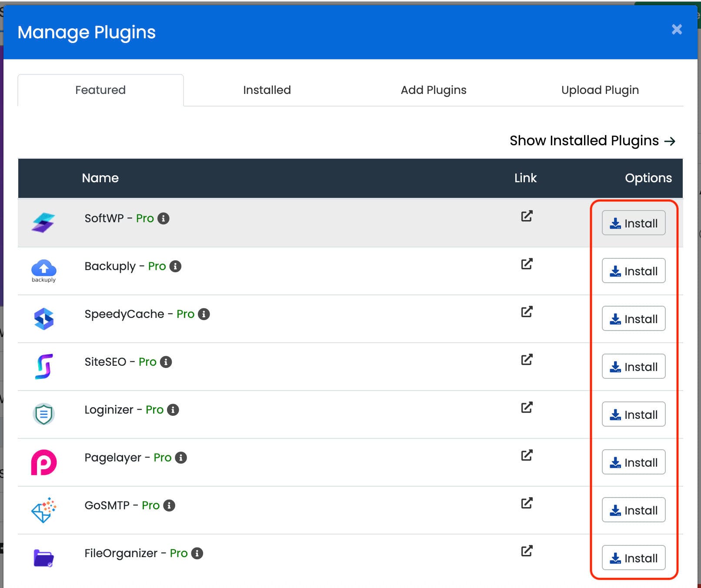The image size is (701, 588).
Task: Install the SoftWP plugin
Action: click(x=633, y=223)
